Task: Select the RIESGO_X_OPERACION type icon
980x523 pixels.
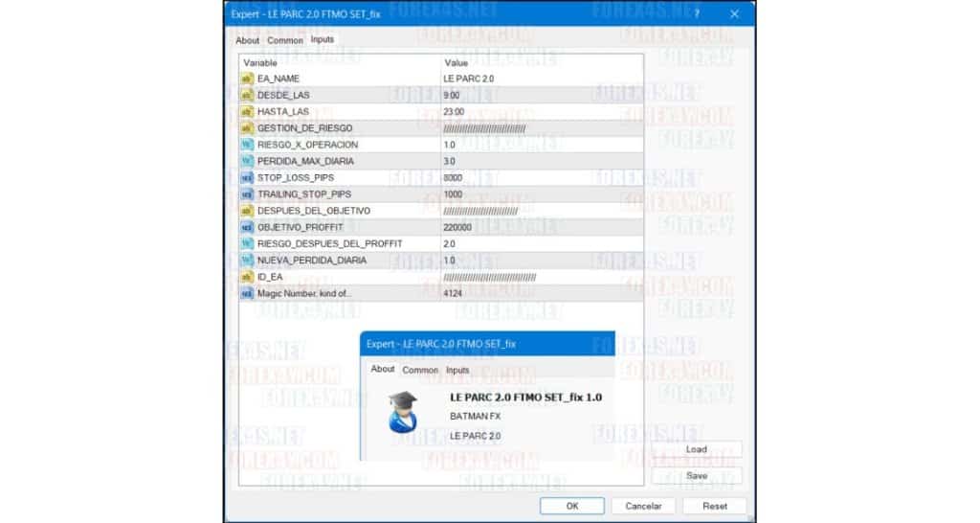Action: (247, 145)
